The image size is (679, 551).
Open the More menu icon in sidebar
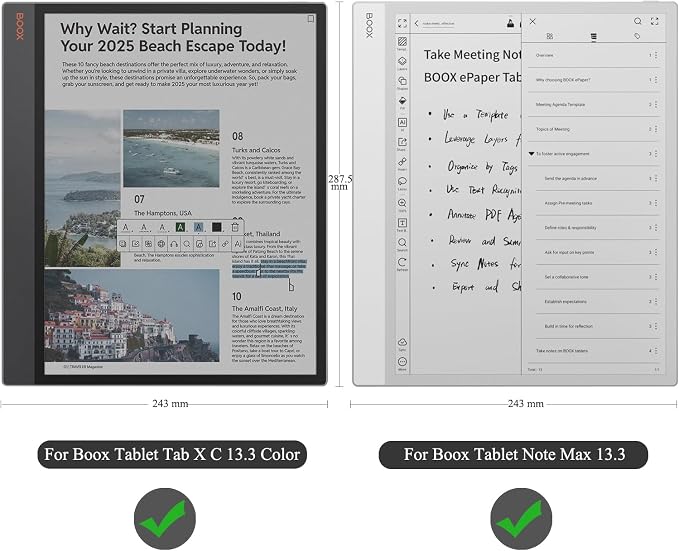(402, 363)
